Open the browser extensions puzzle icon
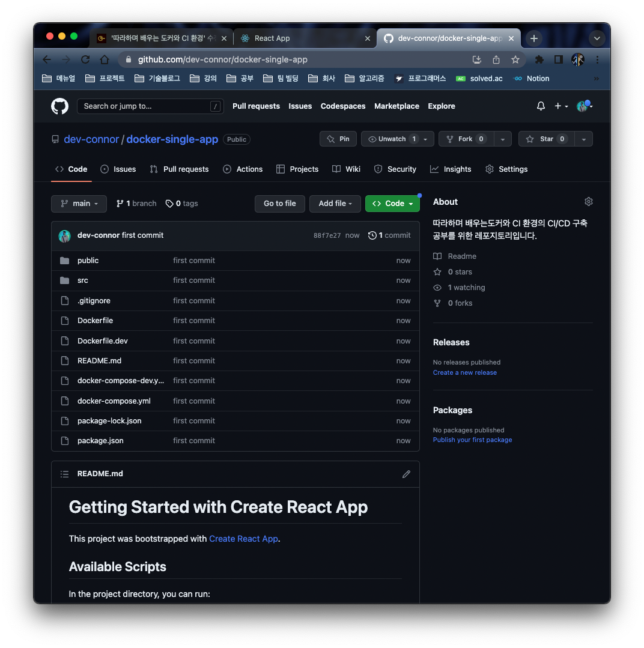The width and height of the screenshot is (644, 648). 539,59
